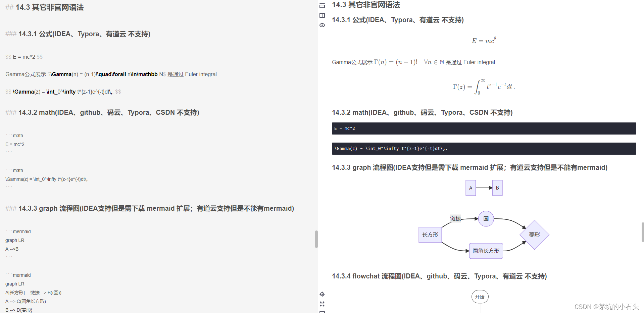
Task: Select the preview text 'Gamma公式展示'
Action: pyautogui.click(x=352, y=62)
